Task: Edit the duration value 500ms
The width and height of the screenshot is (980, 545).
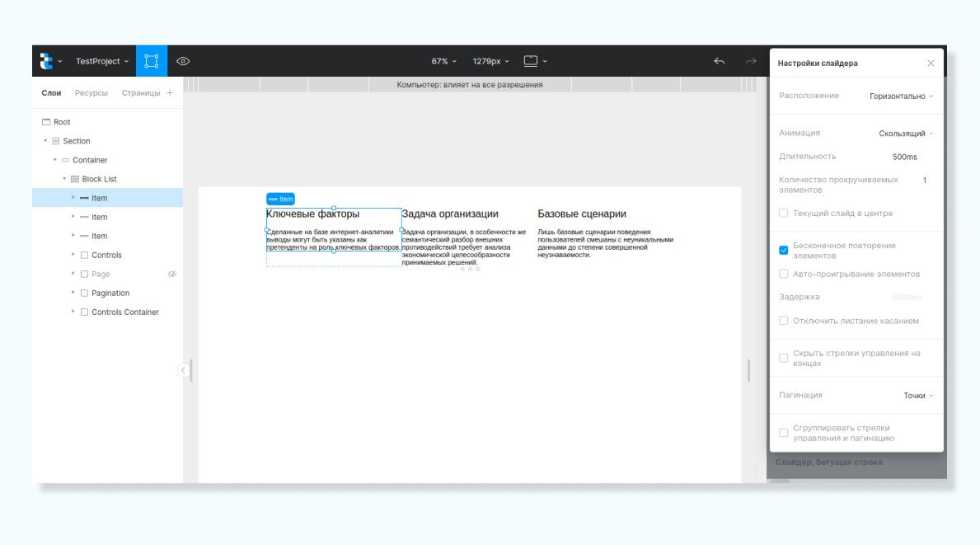Action: click(904, 157)
